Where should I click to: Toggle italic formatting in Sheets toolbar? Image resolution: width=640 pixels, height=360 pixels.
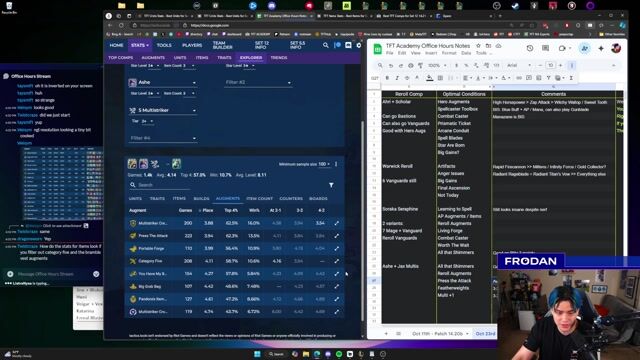397,78
